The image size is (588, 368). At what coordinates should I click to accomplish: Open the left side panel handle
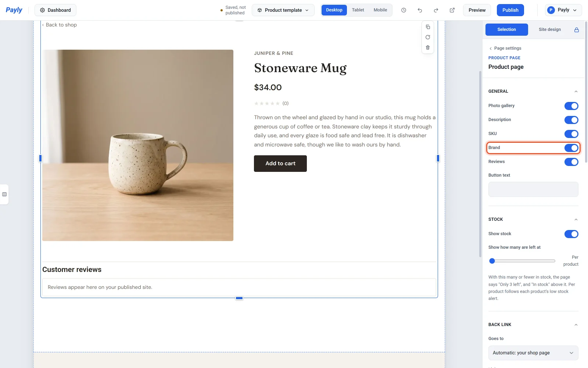4,194
